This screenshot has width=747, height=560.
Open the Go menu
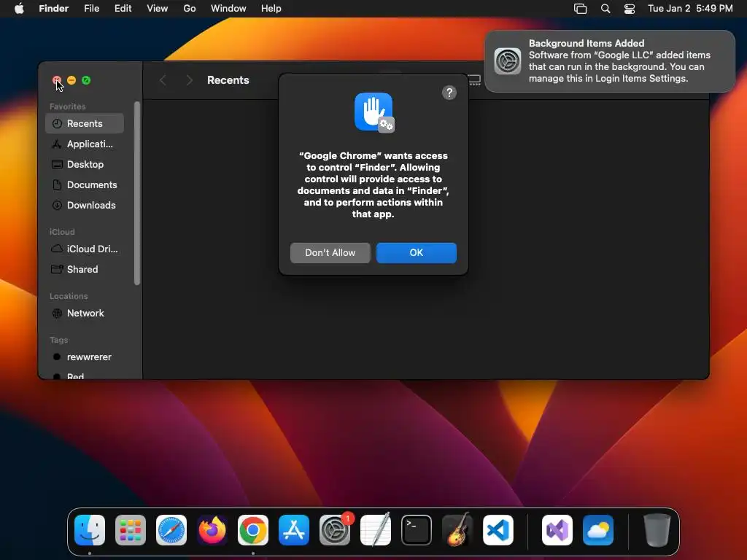(x=190, y=9)
